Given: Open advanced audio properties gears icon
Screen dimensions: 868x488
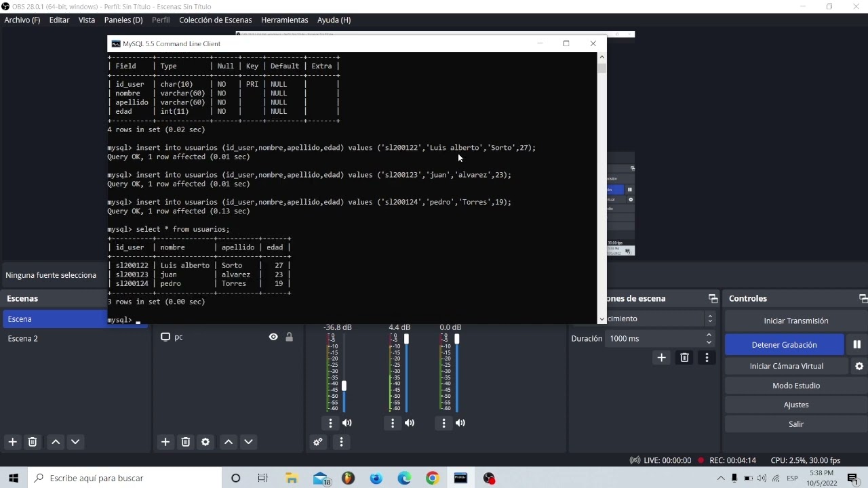Looking at the screenshot, I should [x=317, y=442].
